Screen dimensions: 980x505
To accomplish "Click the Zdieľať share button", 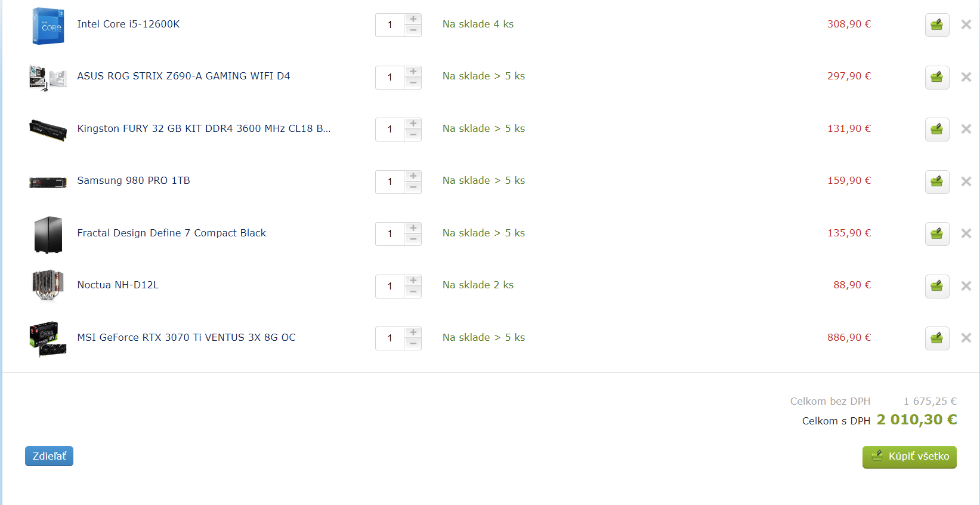I will (49, 456).
